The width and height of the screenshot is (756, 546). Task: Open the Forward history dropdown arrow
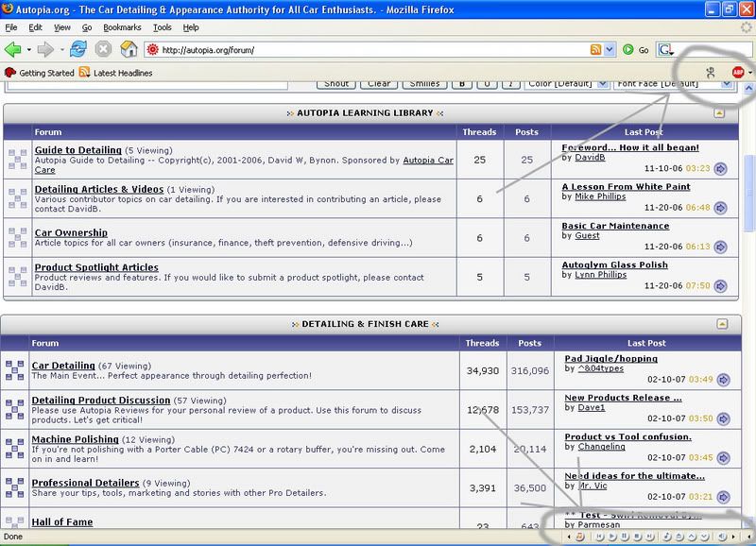click(x=61, y=50)
